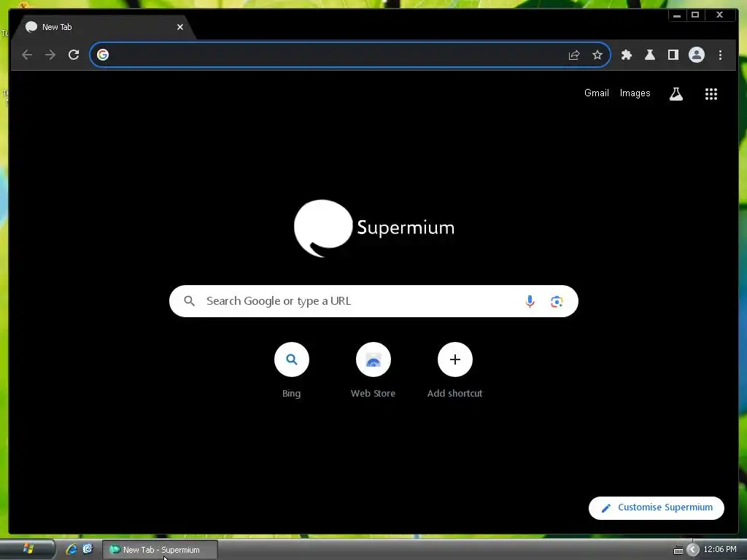
Task: Launch the second quick launch browser icon
Action: coord(88,549)
